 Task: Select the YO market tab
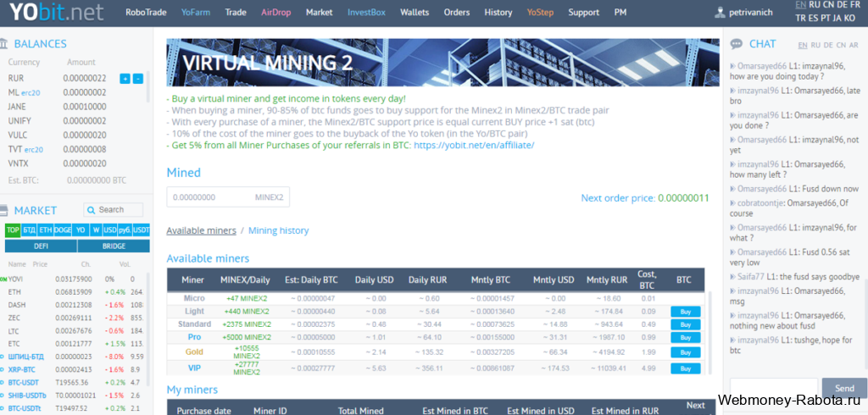[81, 230]
